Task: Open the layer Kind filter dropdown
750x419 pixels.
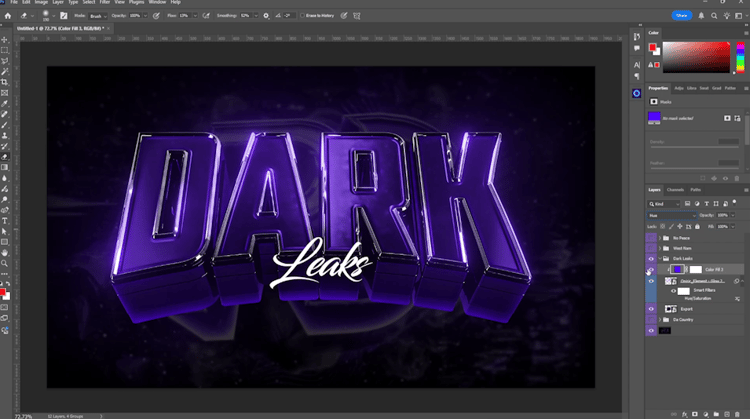Action: click(664, 204)
